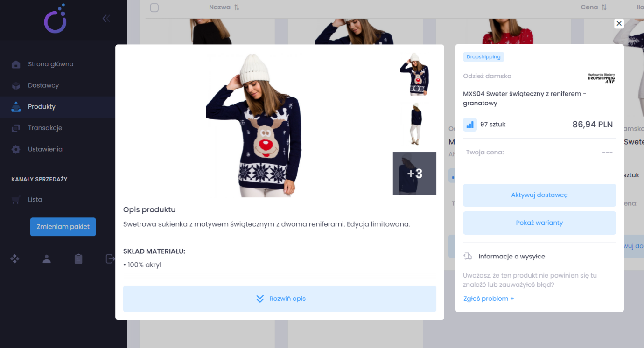Select the back-view sweater thumbnail
The width and height of the screenshot is (644, 348).
(x=414, y=124)
